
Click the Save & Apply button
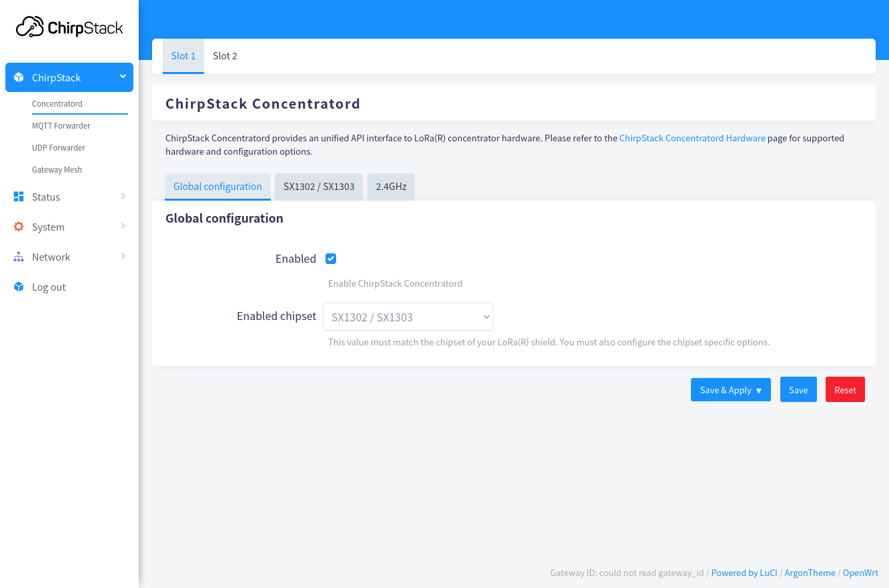731,390
